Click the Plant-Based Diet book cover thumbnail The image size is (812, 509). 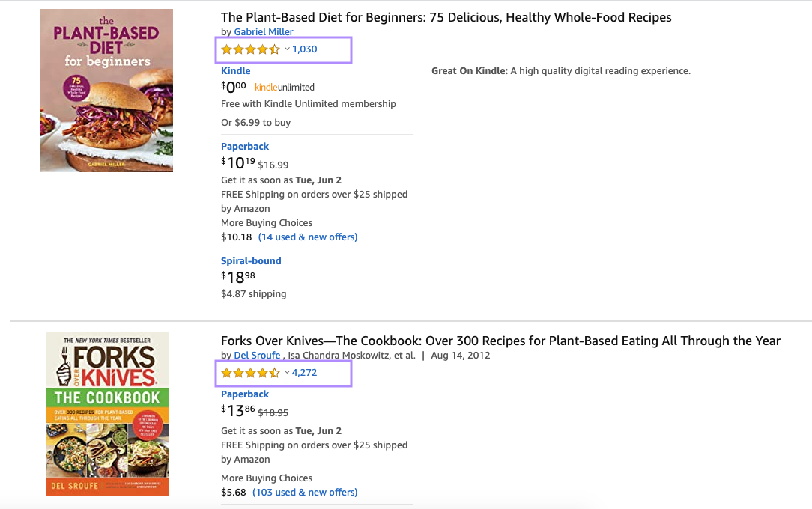(106, 91)
